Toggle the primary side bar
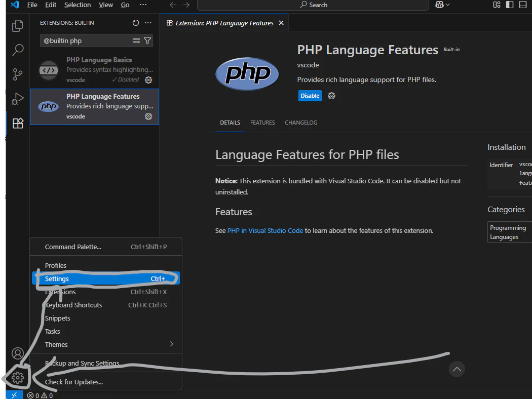This screenshot has width=532, height=399. pyautogui.click(x=510, y=5)
